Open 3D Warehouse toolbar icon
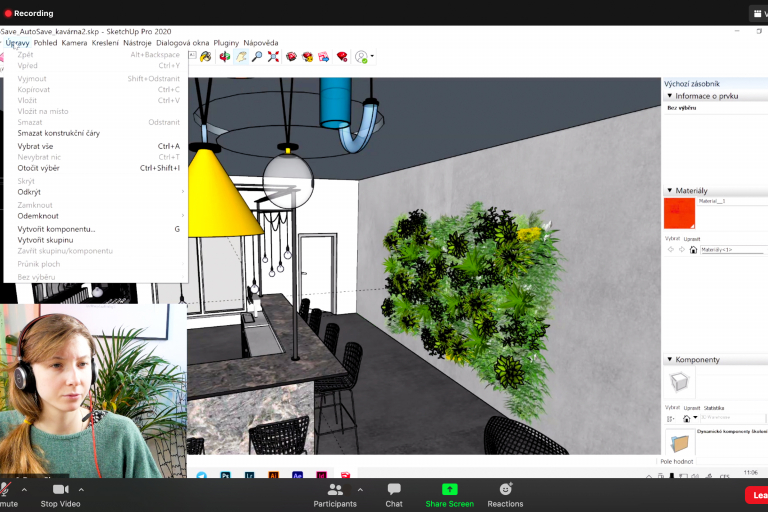This screenshot has height=512, width=768. [291, 57]
